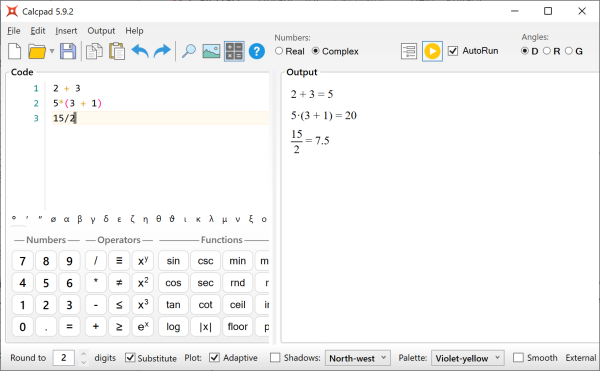The width and height of the screenshot is (600, 371).
Task: Insert the e to the x operator
Action: coord(143,327)
